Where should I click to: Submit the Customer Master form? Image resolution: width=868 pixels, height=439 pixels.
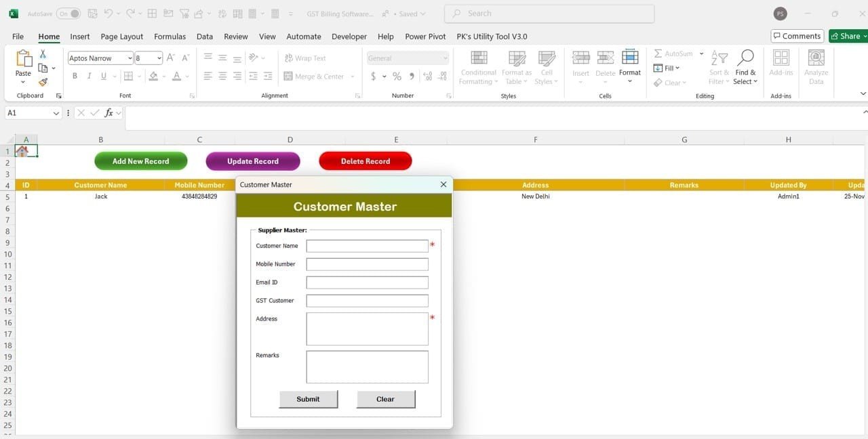point(308,399)
